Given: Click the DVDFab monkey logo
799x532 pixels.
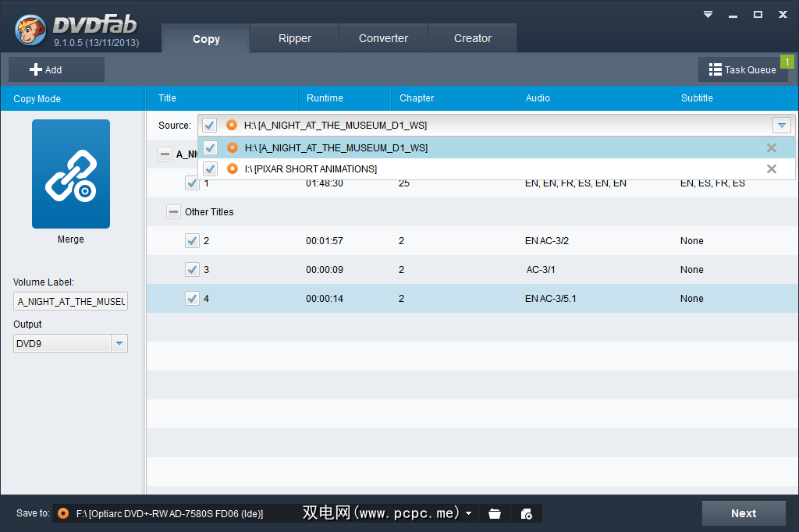Looking at the screenshot, I should 31,29.
